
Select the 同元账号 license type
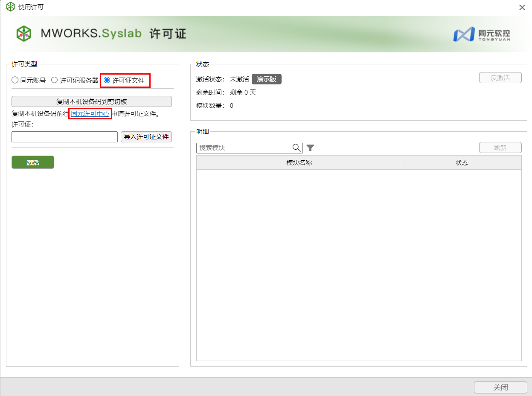tap(15, 80)
